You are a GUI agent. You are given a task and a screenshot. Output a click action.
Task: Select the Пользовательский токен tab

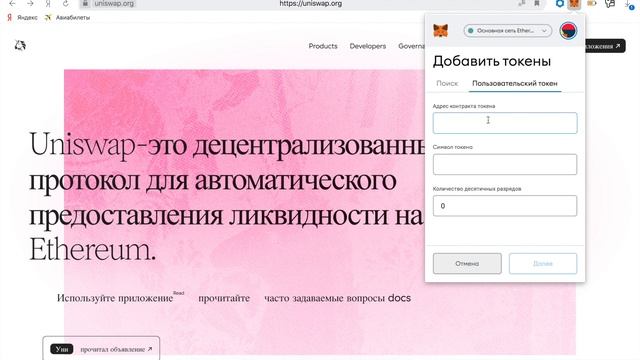515,83
